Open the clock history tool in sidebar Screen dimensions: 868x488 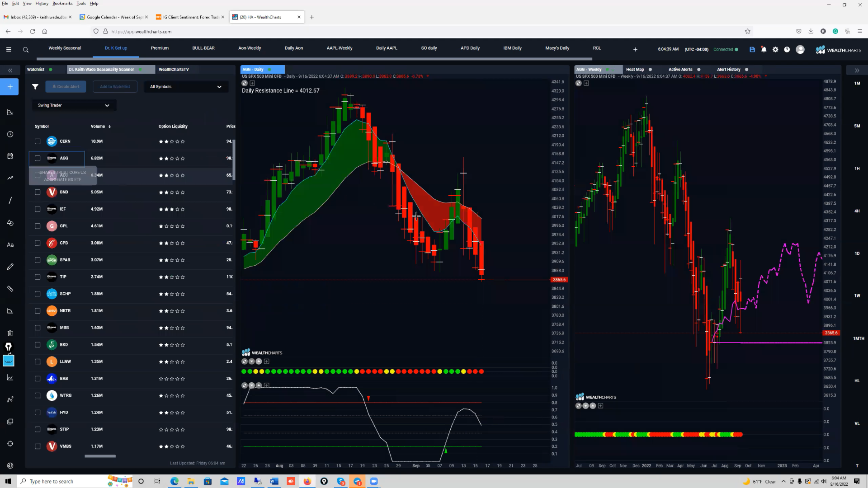[x=10, y=134]
